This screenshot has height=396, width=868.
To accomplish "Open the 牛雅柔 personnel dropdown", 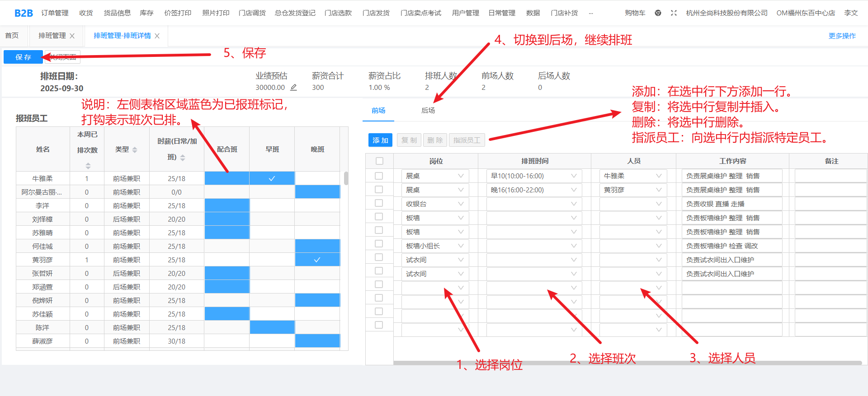I will tap(659, 176).
